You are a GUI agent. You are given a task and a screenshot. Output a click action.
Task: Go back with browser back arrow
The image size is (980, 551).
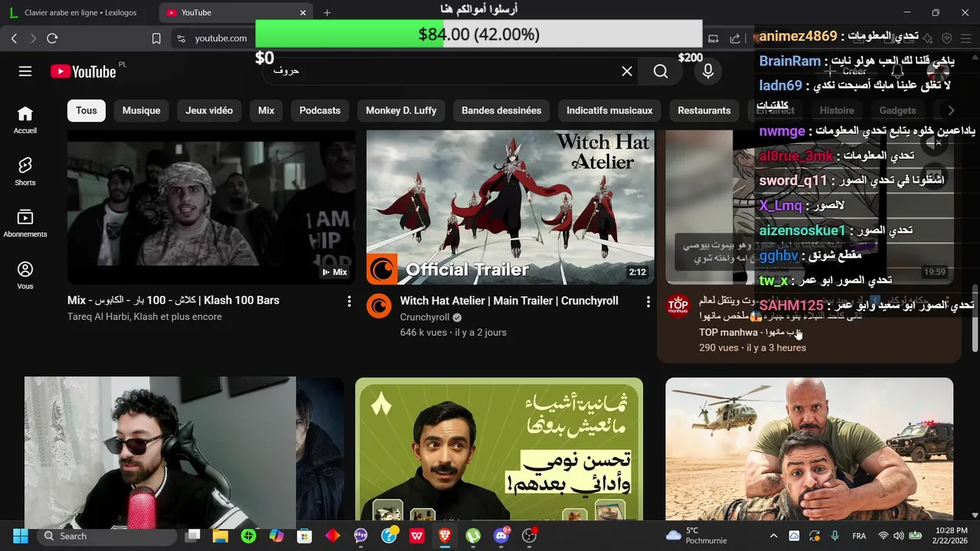(15, 38)
